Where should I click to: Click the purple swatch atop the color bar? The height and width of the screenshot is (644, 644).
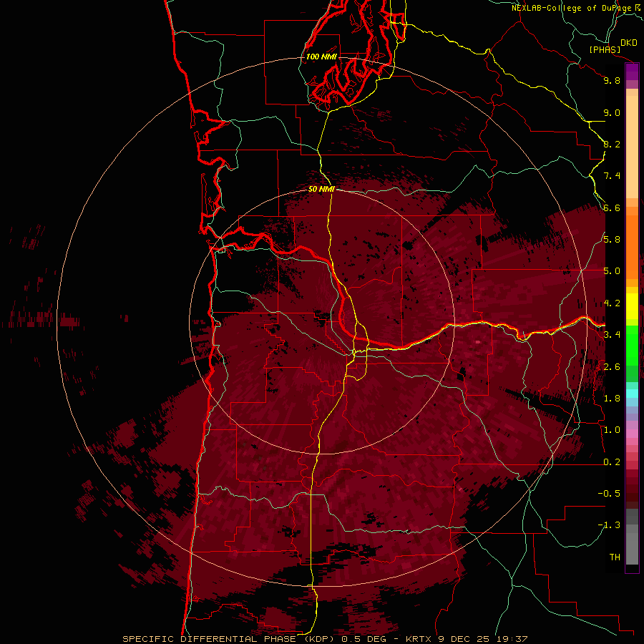[x=632, y=72]
